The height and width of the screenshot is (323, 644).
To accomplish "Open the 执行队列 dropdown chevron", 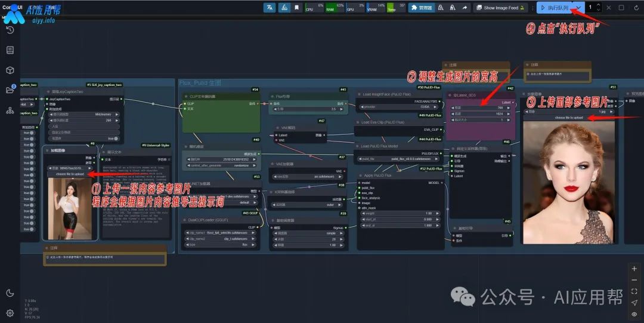I will click(x=578, y=7).
